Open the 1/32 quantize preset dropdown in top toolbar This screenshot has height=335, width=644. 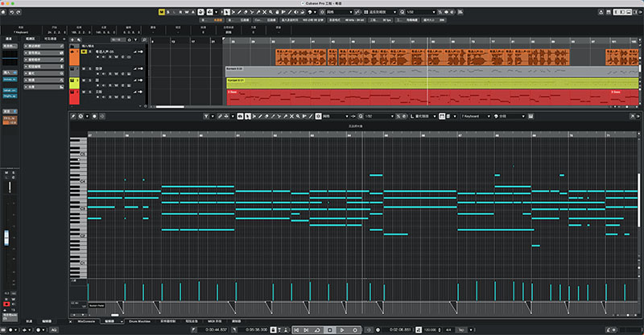point(420,12)
